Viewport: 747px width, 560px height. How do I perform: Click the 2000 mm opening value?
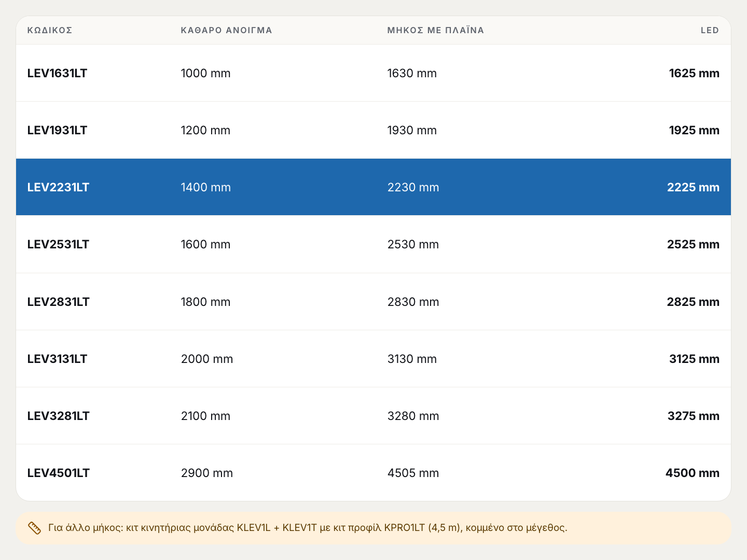(x=207, y=359)
